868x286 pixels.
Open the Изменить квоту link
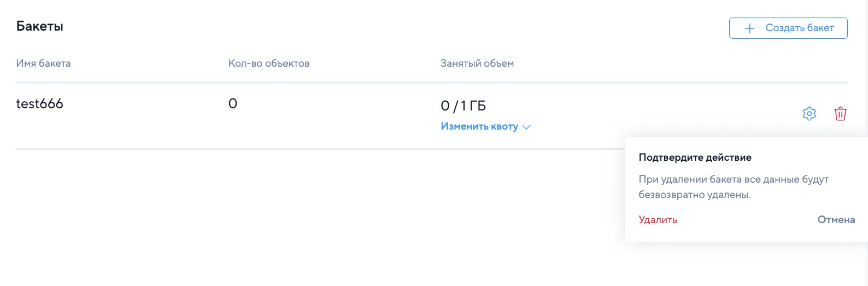[479, 126]
